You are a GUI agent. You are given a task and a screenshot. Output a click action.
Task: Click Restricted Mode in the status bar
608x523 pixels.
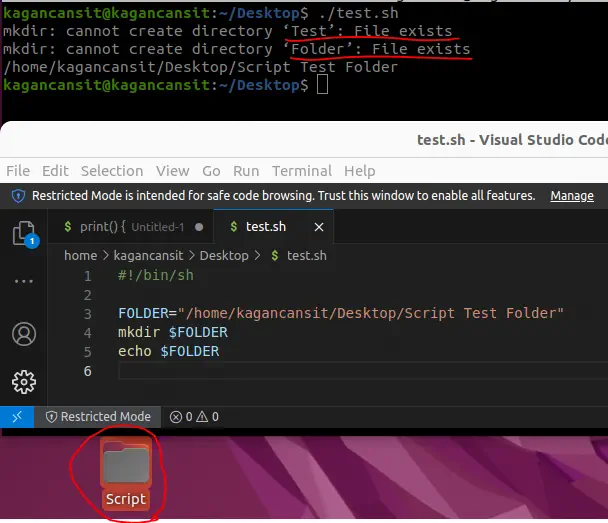coord(98,417)
